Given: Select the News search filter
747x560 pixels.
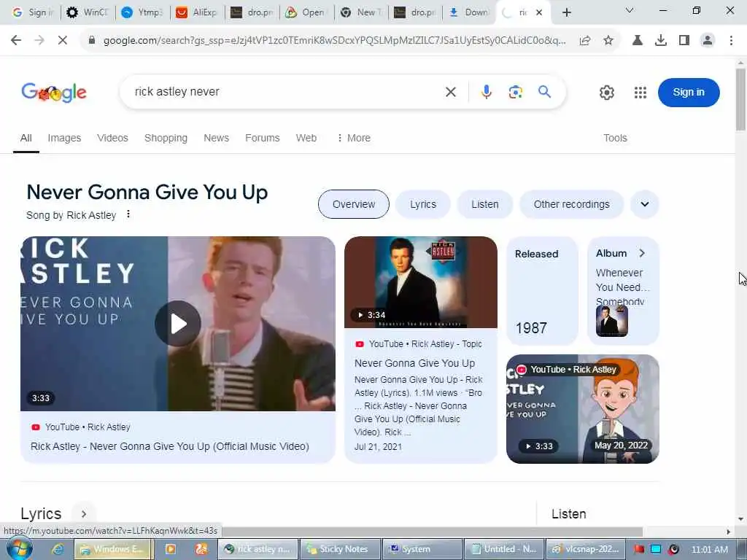Looking at the screenshot, I should (216, 138).
